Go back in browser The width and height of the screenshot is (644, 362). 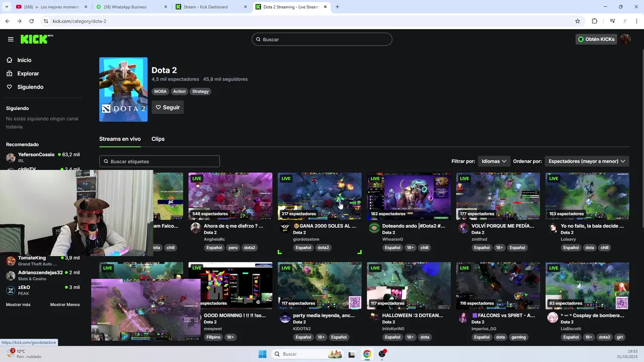(x=7, y=21)
